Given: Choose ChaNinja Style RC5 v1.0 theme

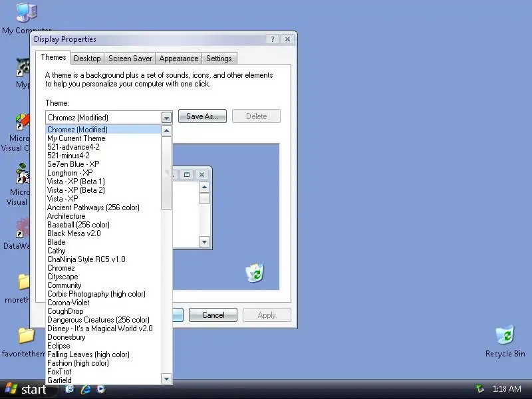Looking at the screenshot, I should click(104, 259).
